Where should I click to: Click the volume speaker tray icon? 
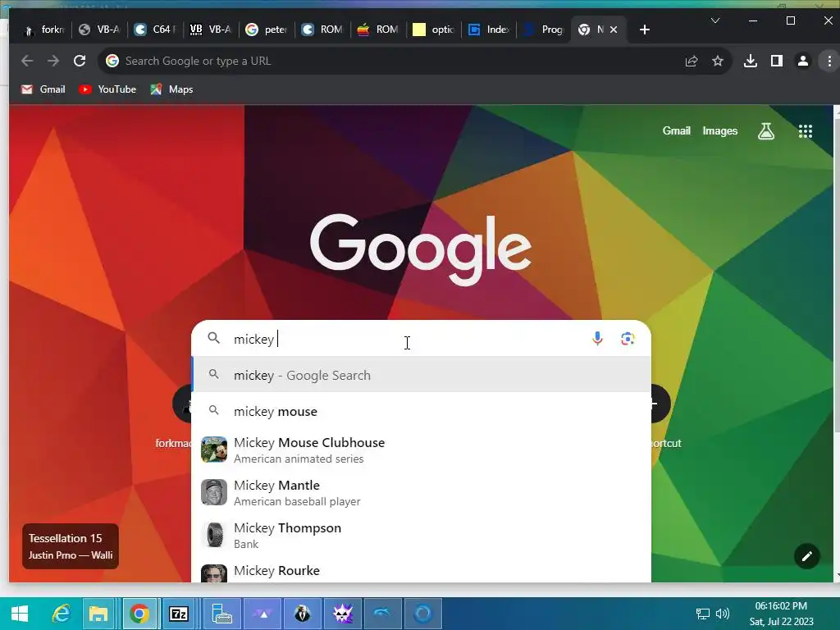point(723,614)
